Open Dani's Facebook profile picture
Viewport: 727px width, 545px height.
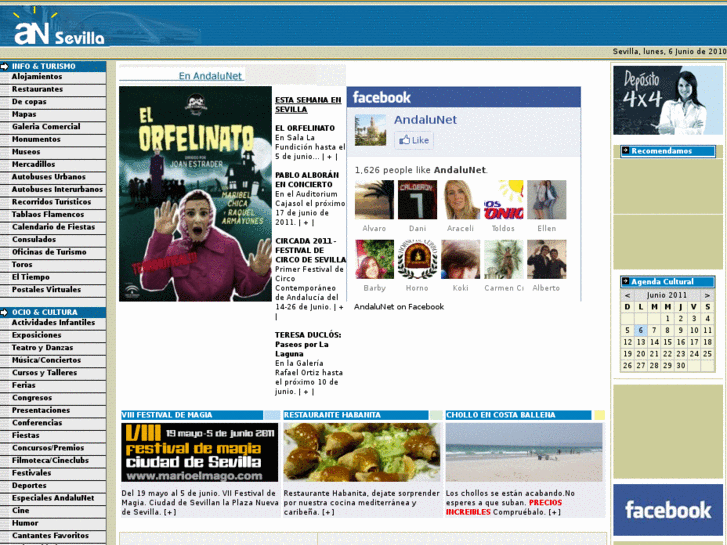[x=417, y=199]
